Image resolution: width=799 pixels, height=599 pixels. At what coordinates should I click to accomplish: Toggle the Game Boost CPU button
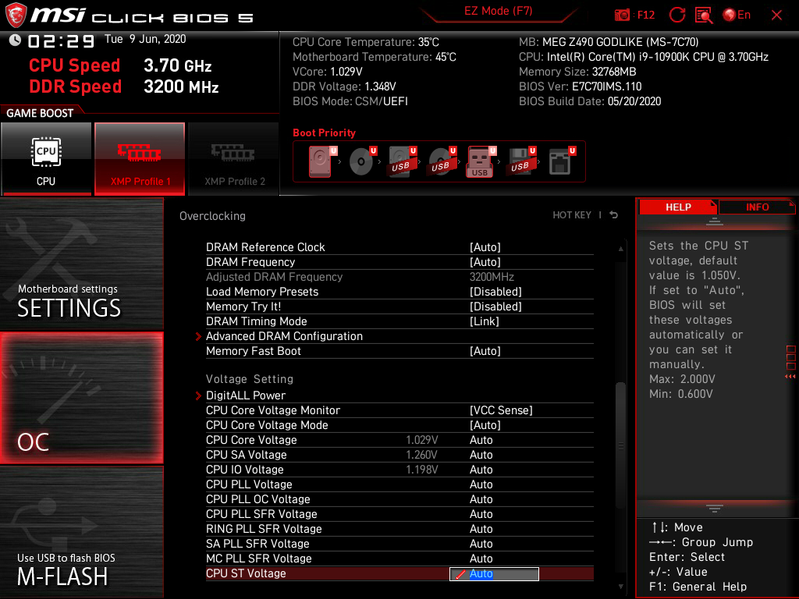coord(46,158)
